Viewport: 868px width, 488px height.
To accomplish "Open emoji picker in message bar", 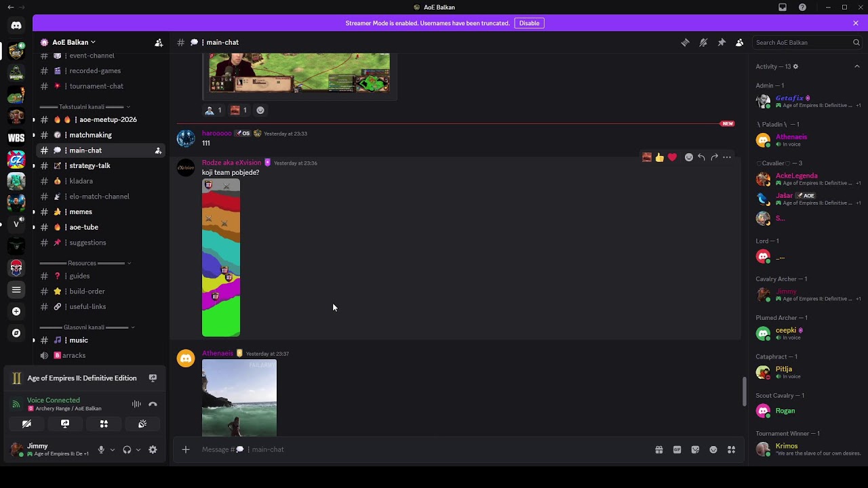I will [x=713, y=449].
